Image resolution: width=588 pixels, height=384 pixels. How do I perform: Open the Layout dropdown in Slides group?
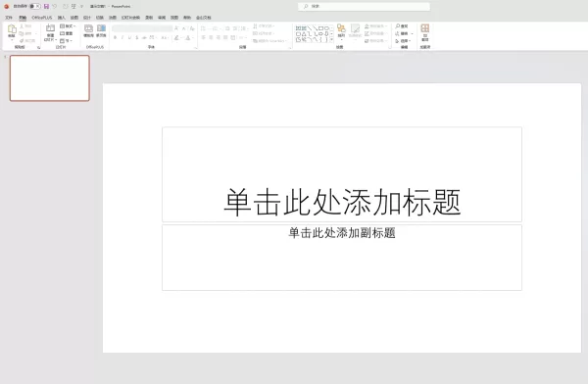pos(68,26)
